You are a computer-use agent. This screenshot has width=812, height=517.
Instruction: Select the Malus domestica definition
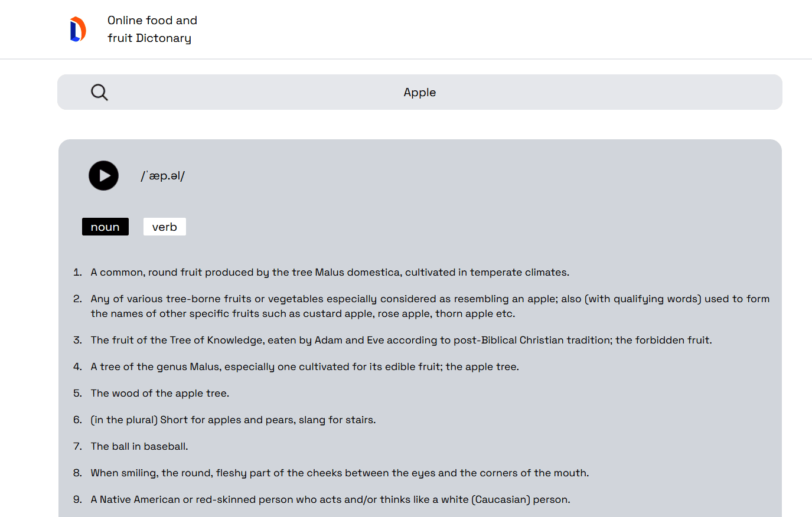click(330, 272)
